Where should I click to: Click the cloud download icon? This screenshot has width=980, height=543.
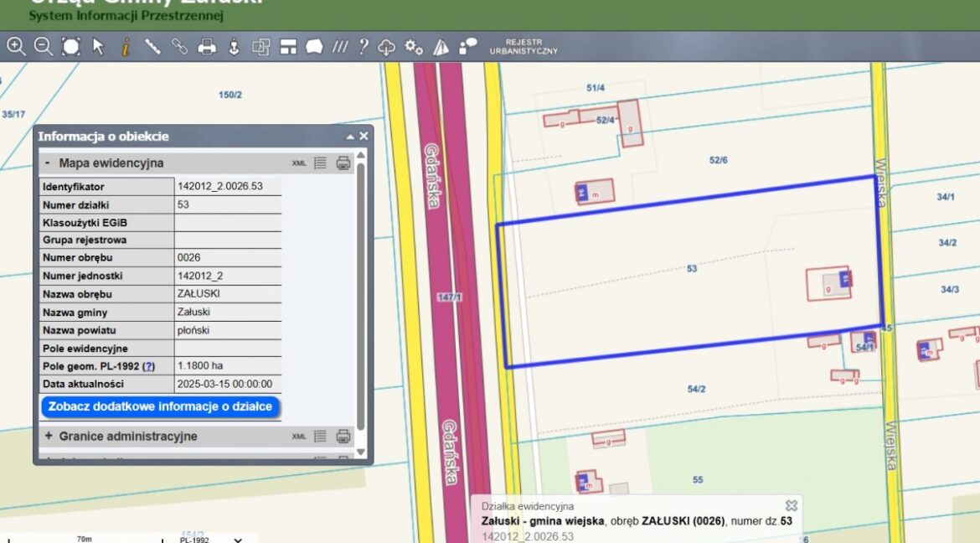(386, 48)
